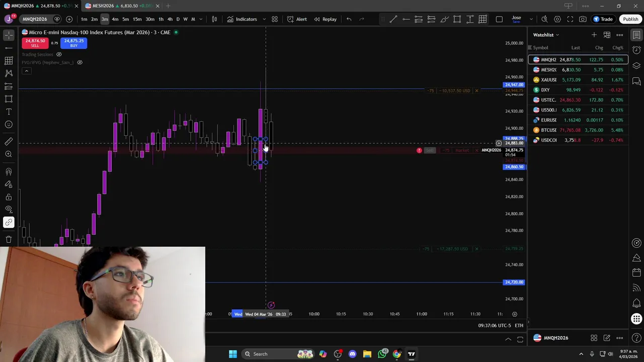Click the red SELL 24,874.50 button

click(35, 43)
